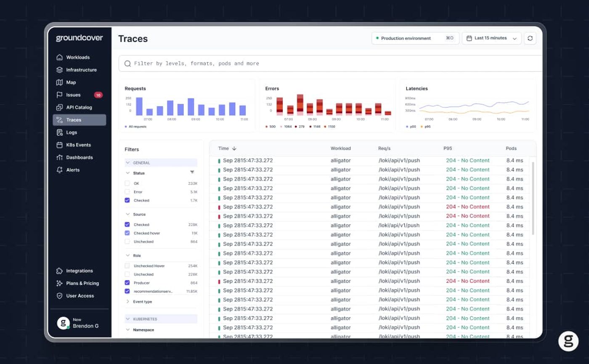This screenshot has height=364, width=589.
Task: Click the Map icon in sidebar
Action: click(59, 82)
